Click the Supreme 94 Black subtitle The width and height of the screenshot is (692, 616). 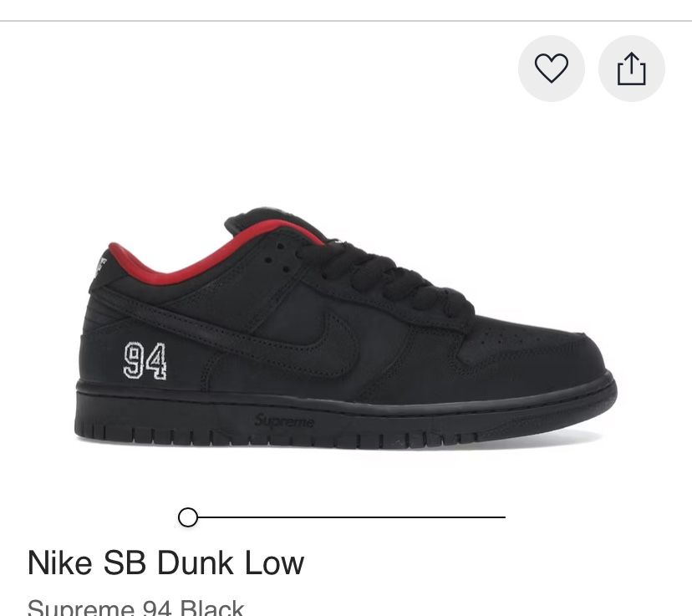coord(135,608)
